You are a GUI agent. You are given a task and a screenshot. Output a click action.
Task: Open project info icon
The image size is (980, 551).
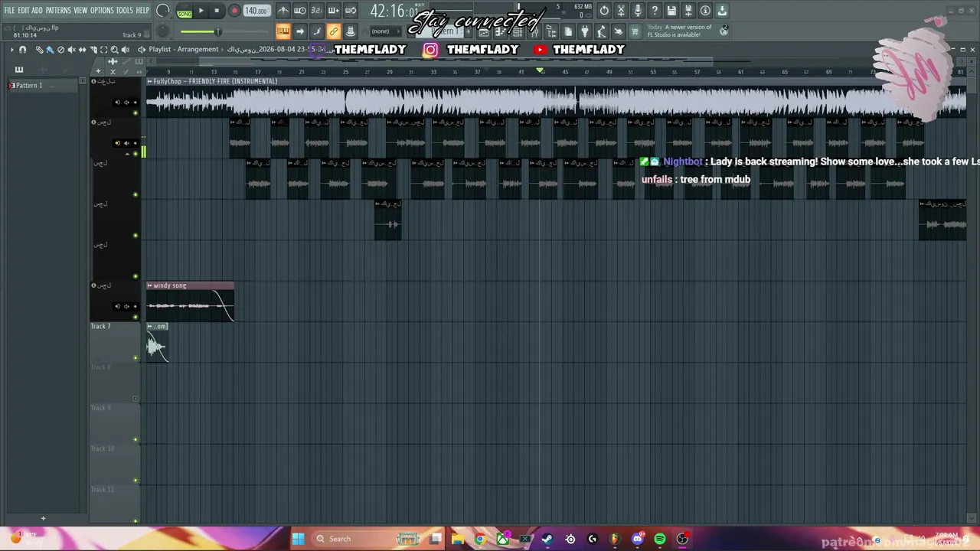point(705,11)
